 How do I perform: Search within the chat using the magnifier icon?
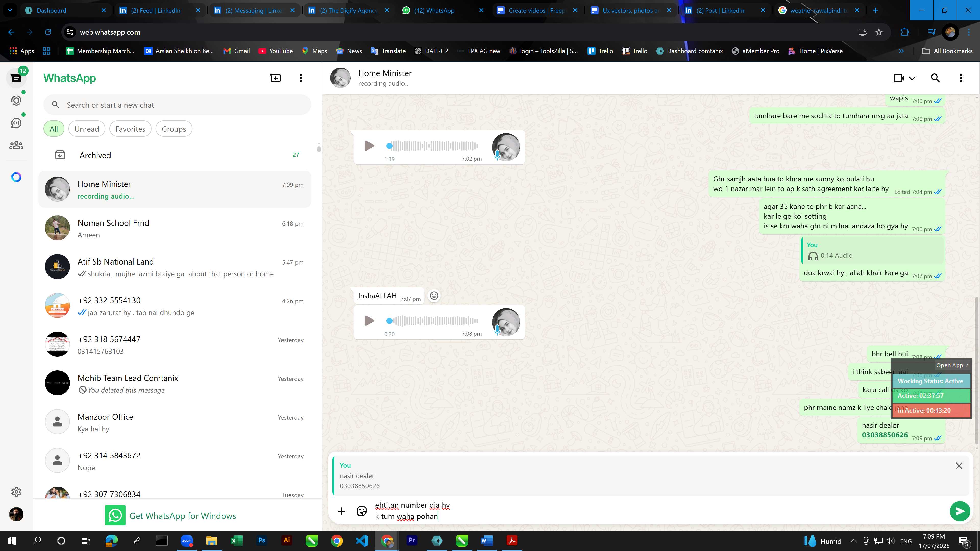[935, 78]
